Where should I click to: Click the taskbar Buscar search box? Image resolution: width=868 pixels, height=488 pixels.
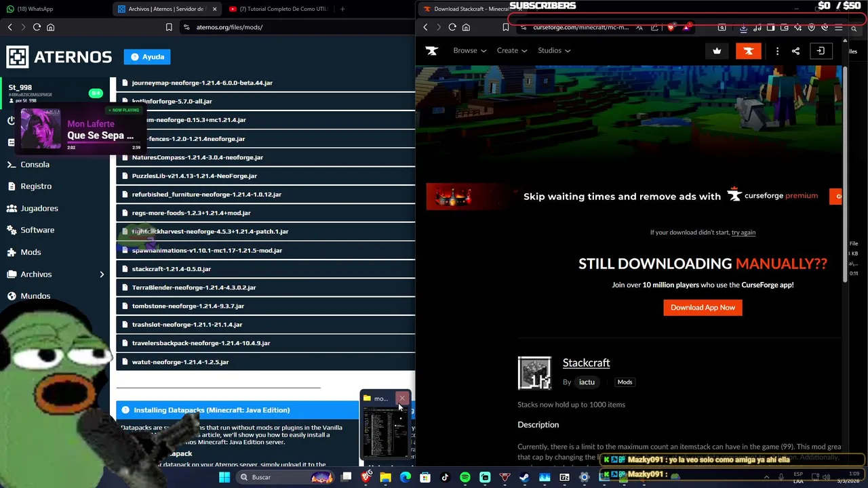pyautogui.click(x=285, y=477)
